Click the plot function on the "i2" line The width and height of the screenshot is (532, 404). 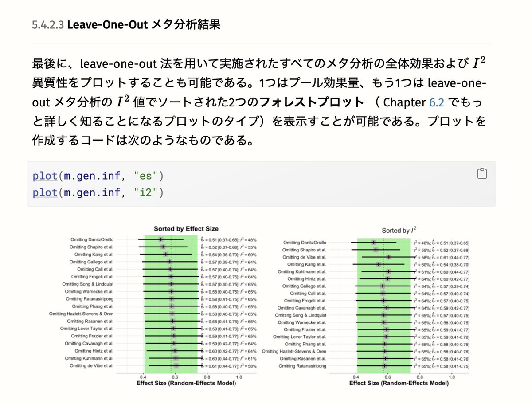tap(45, 192)
